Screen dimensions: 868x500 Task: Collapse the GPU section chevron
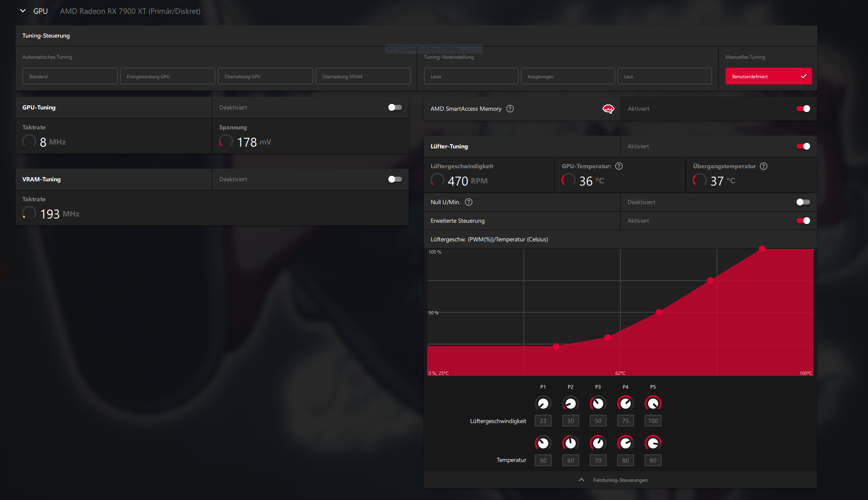click(23, 11)
